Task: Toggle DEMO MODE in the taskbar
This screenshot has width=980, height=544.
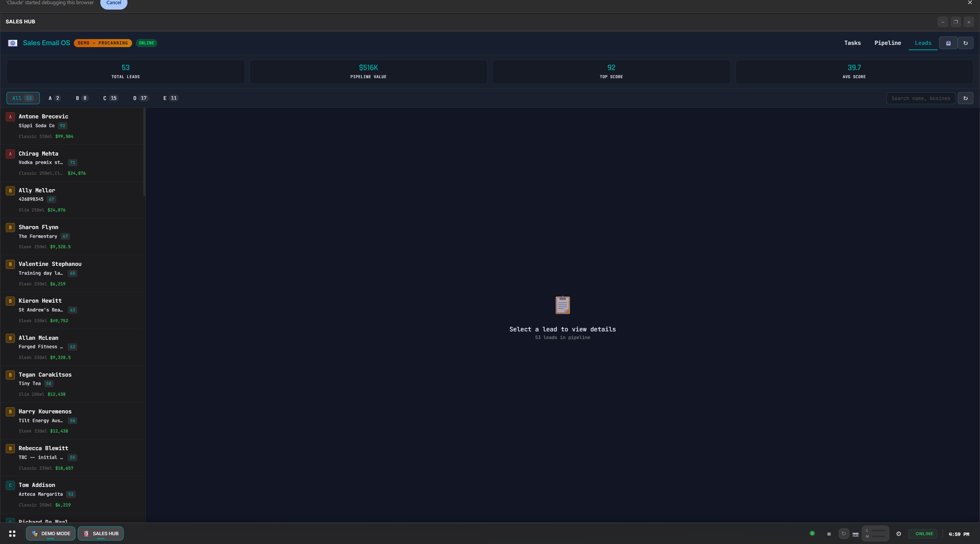Action: point(51,533)
